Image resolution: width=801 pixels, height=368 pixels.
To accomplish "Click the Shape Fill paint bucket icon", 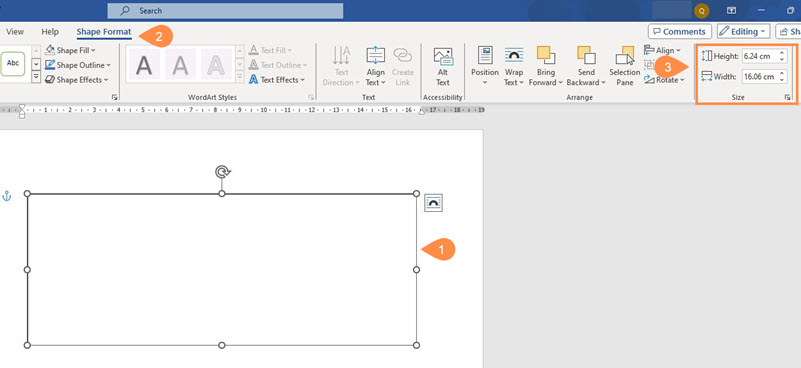I will click(x=50, y=50).
